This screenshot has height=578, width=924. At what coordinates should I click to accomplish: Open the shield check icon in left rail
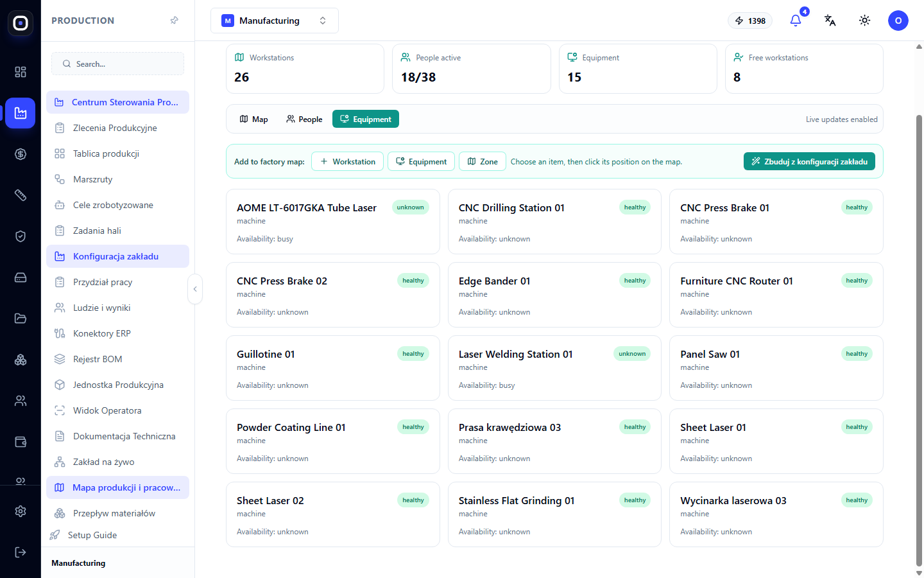(x=21, y=236)
